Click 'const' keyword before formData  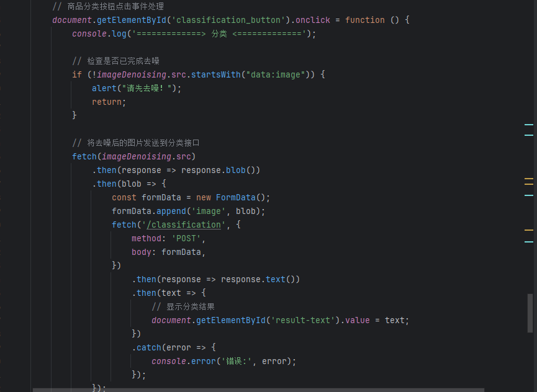point(124,197)
